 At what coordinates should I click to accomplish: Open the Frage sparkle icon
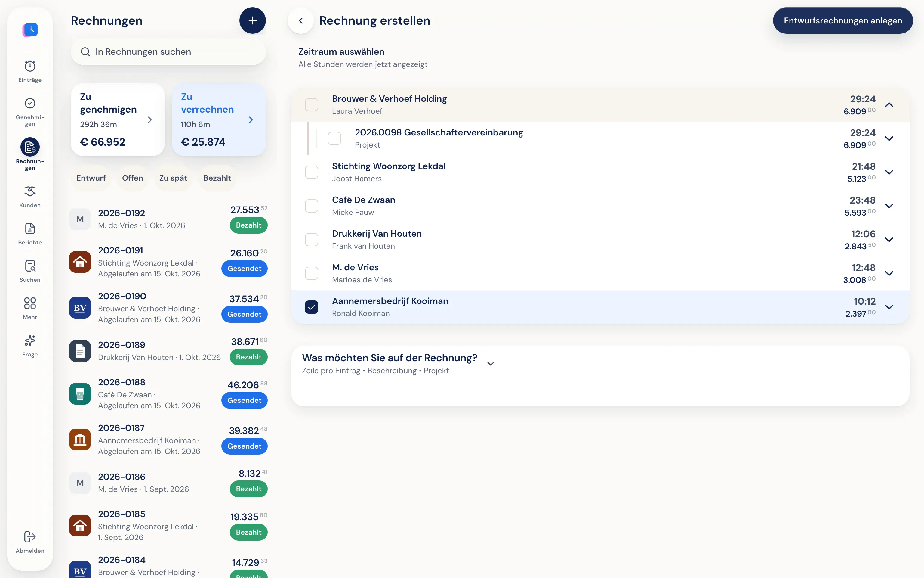pos(30,340)
